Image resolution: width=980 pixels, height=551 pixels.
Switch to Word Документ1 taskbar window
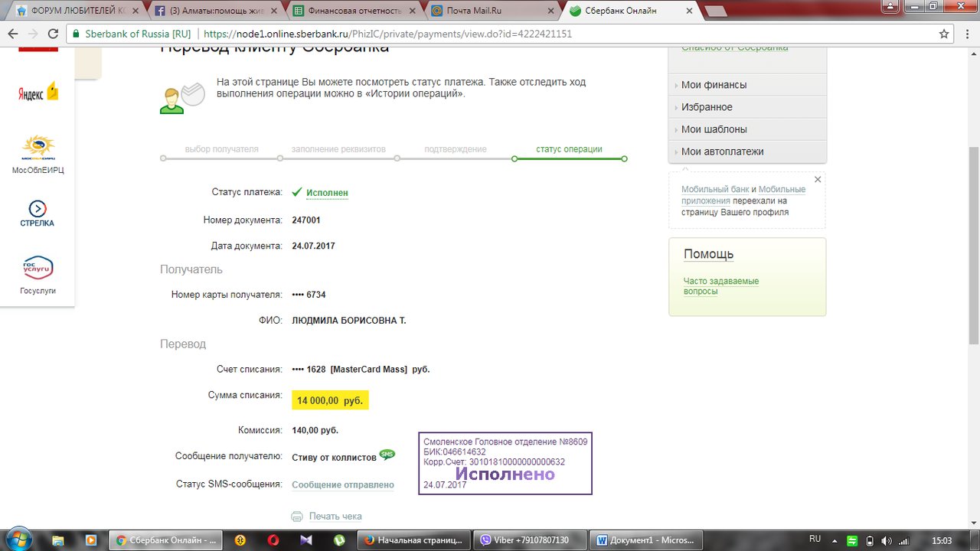[645, 540]
